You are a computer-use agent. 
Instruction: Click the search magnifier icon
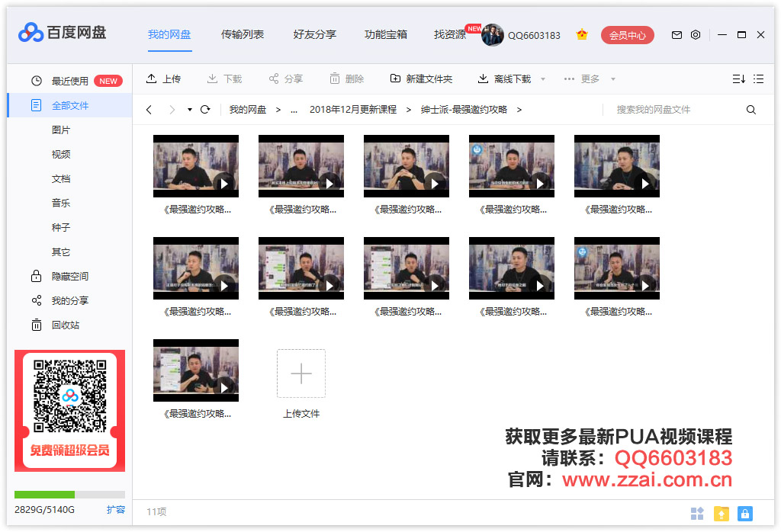[x=751, y=110]
